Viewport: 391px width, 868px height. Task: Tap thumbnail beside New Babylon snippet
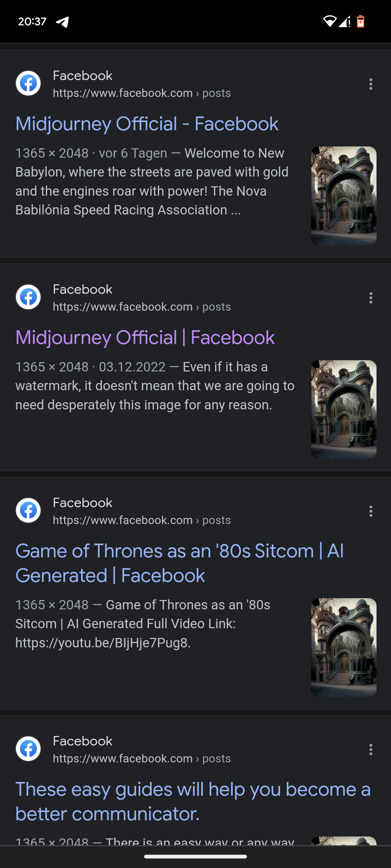tap(344, 196)
